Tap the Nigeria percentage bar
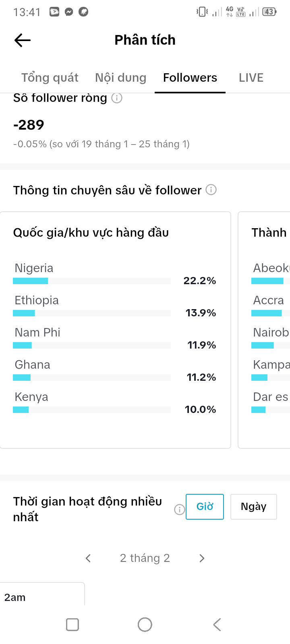 pyautogui.click(x=92, y=281)
